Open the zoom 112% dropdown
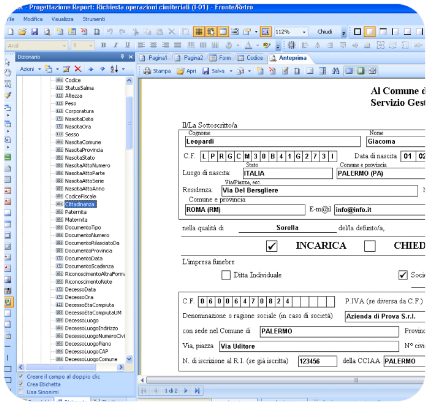This screenshot has height=405, width=429. [304, 32]
